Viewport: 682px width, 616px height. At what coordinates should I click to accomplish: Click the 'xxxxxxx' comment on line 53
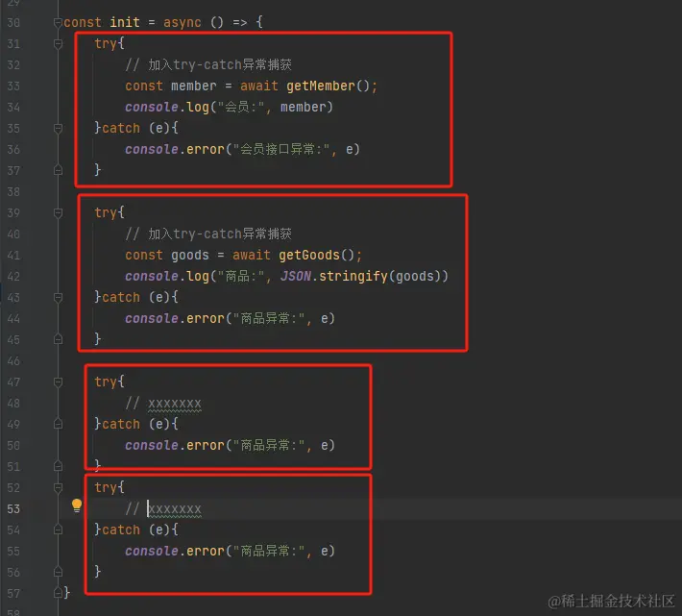pyautogui.click(x=175, y=509)
